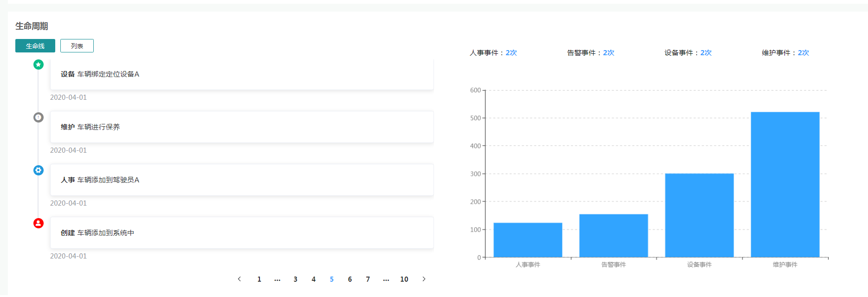Viewport: 868px width, 297px height.
Task: Switch to the 列表 view tab
Action: [77, 46]
